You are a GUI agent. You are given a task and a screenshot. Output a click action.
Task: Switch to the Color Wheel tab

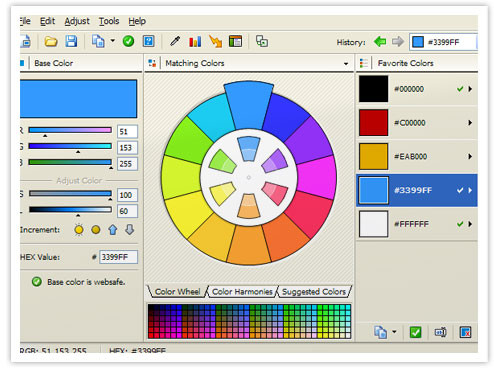177,292
